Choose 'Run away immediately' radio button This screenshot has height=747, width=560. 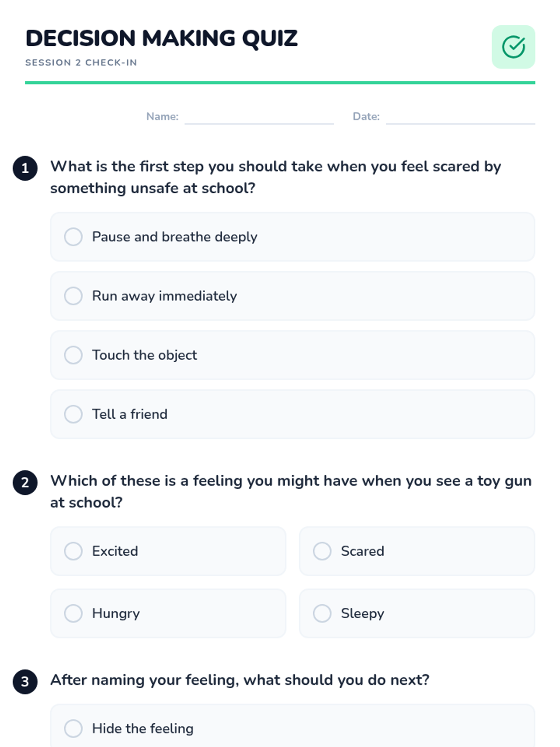pyautogui.click(x=73, y=296)
